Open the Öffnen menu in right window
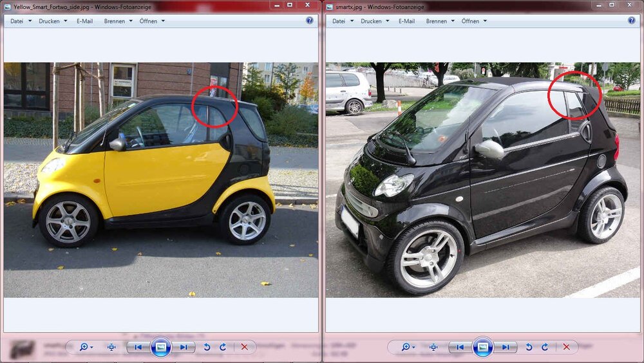 [x=474, y=21]
